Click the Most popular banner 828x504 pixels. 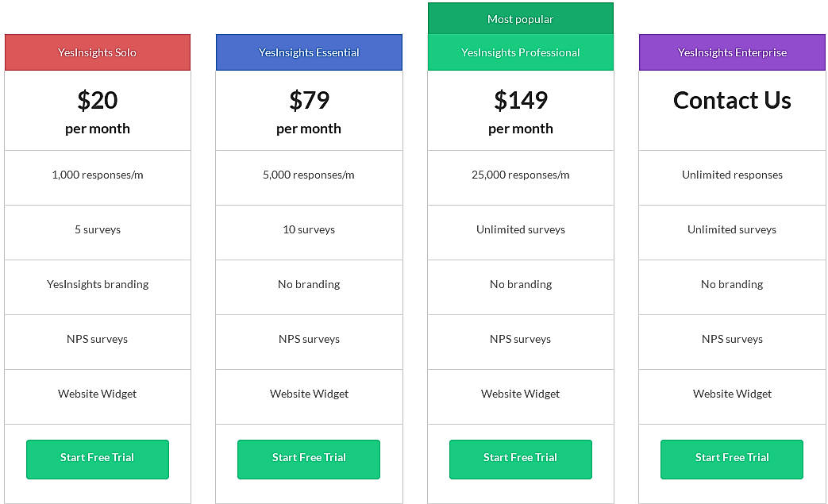point(520,18)
